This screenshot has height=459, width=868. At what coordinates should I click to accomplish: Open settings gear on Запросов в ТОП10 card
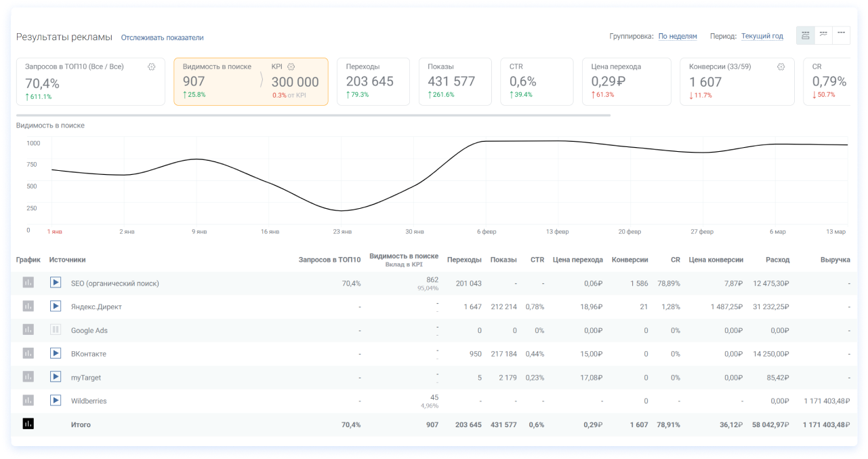pos(152,66)
